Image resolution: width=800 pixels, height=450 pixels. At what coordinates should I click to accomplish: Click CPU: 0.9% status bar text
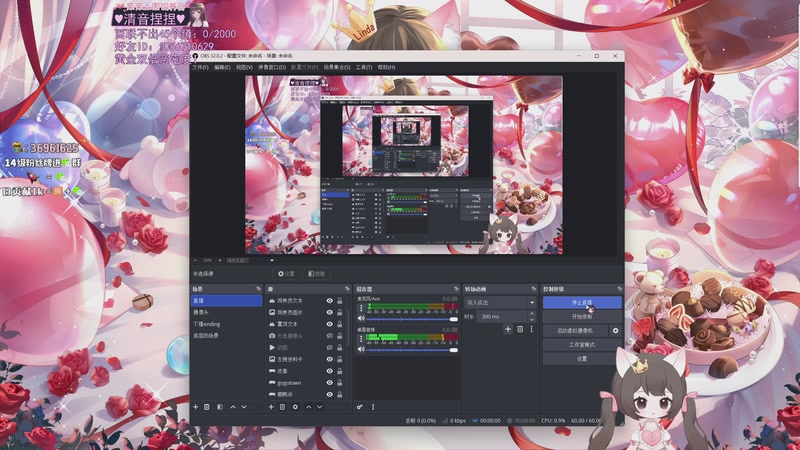point(554,421)
